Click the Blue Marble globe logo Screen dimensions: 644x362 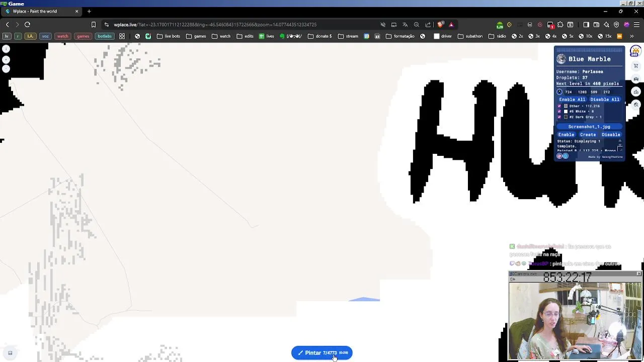point(561,59)
